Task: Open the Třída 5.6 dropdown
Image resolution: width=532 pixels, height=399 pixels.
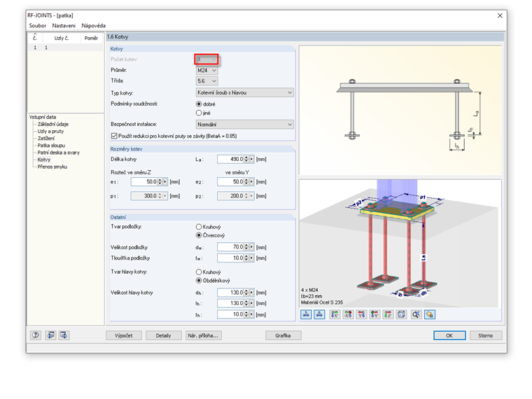Action: (x=207, y=81)
